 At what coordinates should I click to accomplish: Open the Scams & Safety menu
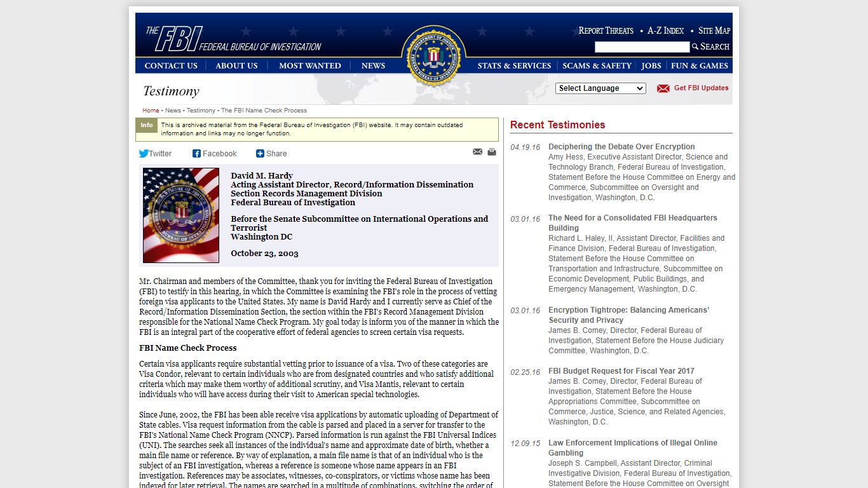(x=597, y=65)
